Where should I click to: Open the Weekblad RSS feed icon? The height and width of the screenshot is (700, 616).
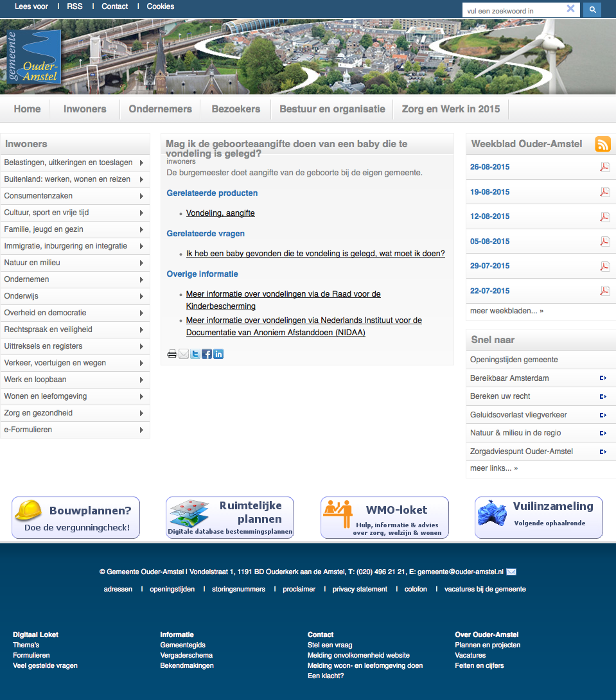click(x=603, y=144)
